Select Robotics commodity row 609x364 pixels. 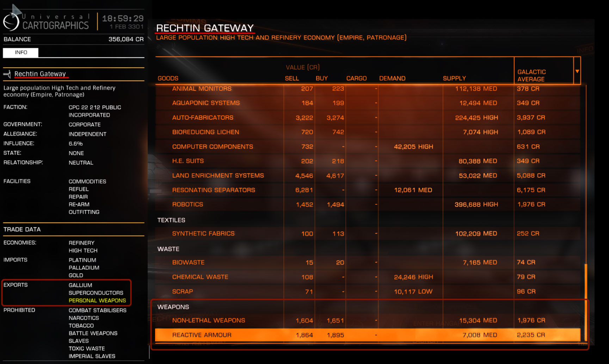point(368,205)
